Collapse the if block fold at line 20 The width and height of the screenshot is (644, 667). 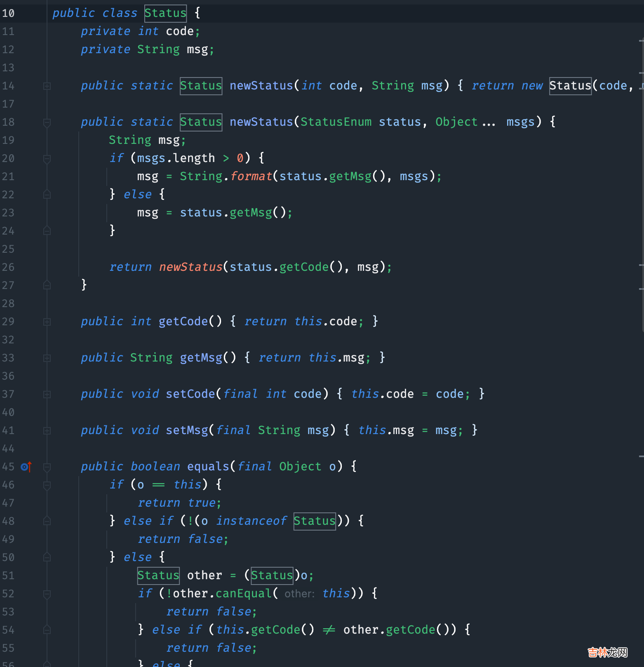click(x=47, y=158)
